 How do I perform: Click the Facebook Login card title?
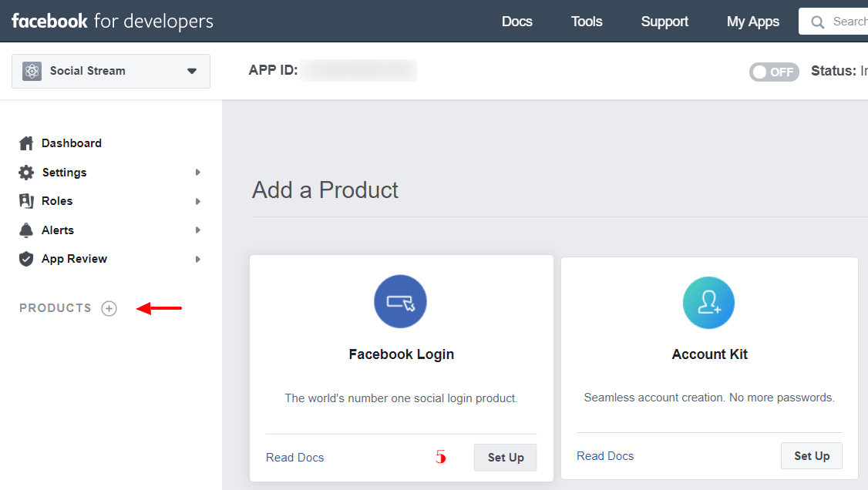tap(402, 354)
